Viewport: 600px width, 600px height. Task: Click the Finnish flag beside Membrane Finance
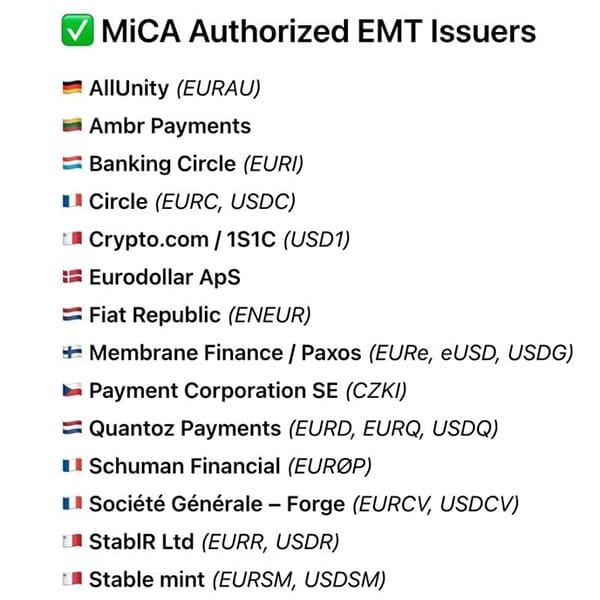(72, 352)
